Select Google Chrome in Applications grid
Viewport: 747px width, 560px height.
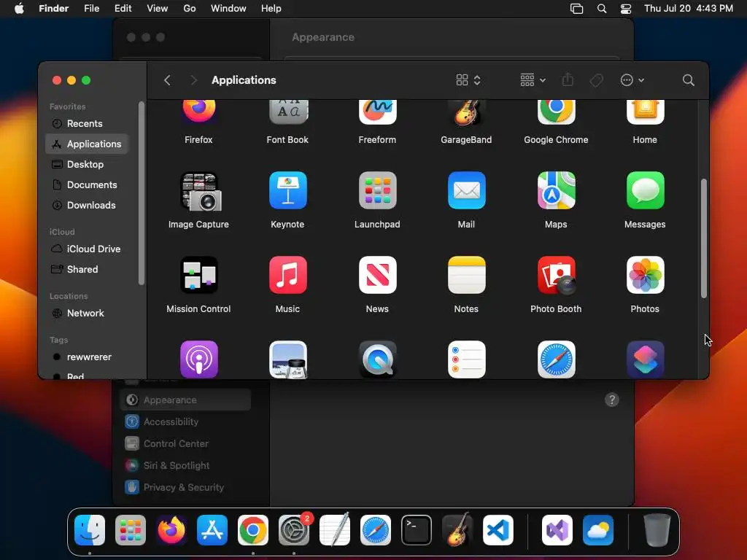[x=556, y=113]
